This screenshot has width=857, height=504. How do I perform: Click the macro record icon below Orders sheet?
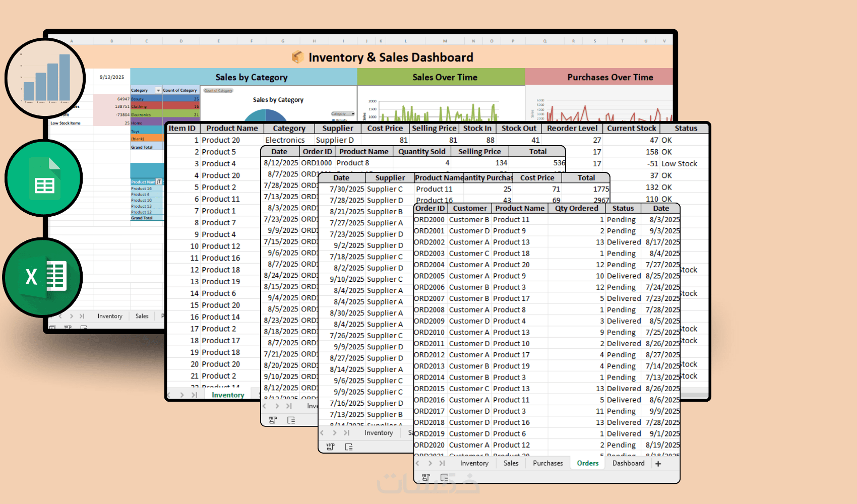(426, 477)
